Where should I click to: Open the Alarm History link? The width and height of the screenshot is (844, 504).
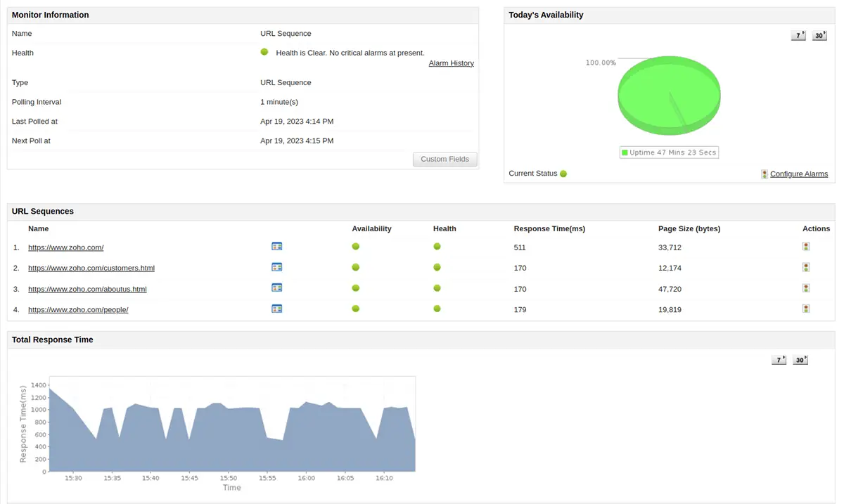[x=451, y=63]
